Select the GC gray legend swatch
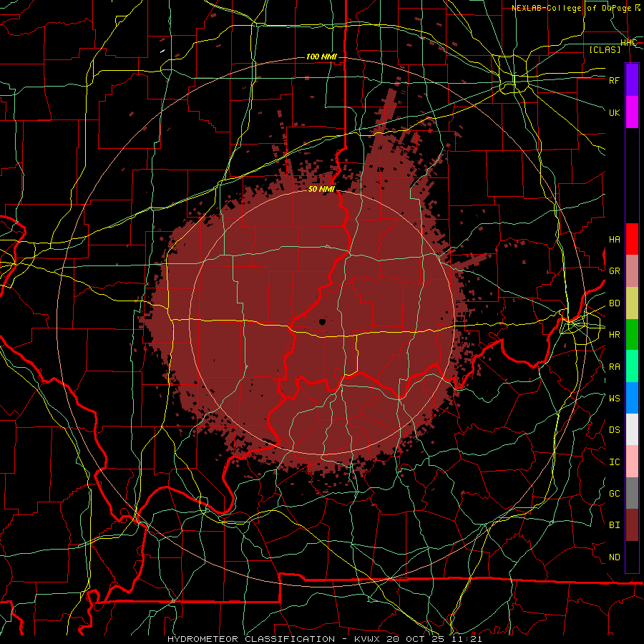 (632, 493)
